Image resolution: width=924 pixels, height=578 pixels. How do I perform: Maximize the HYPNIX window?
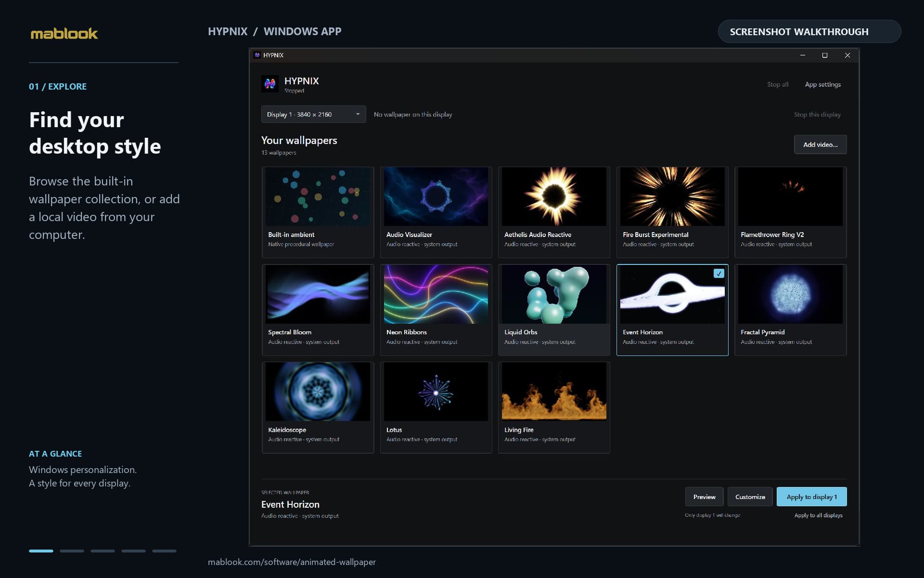click(x=824, y=55)
